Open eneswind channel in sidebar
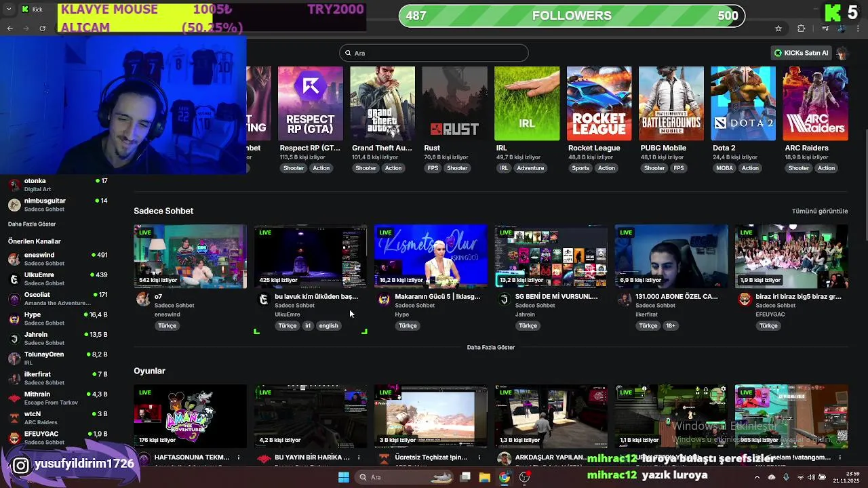The width and height of the screenshot is (868, 488). pyautogui.click(x=58, y=259)
